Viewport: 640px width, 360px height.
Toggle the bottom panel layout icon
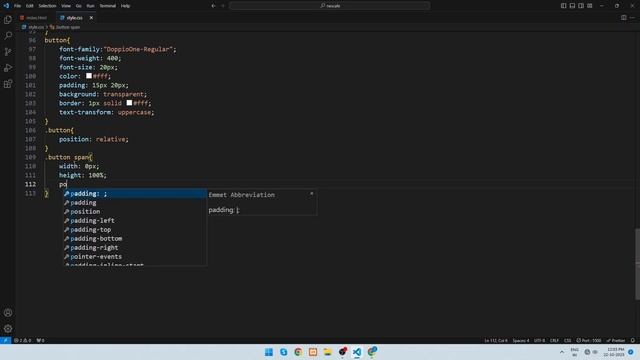point(572,6)
